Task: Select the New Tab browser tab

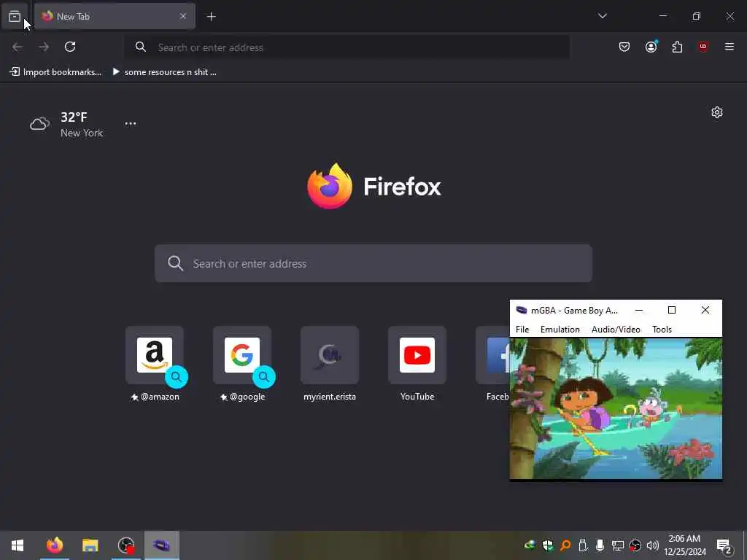Action: (115, 16)
